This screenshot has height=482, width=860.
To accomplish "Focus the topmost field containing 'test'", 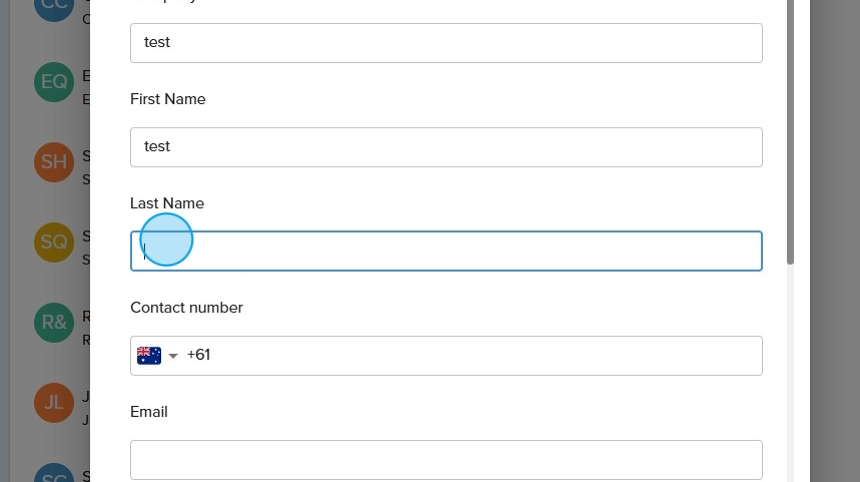I will [x=446, y=43].
